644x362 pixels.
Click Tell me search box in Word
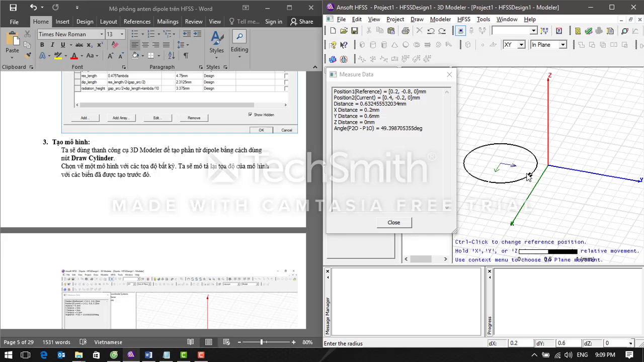pyautogui.click(x=244, y=22)
